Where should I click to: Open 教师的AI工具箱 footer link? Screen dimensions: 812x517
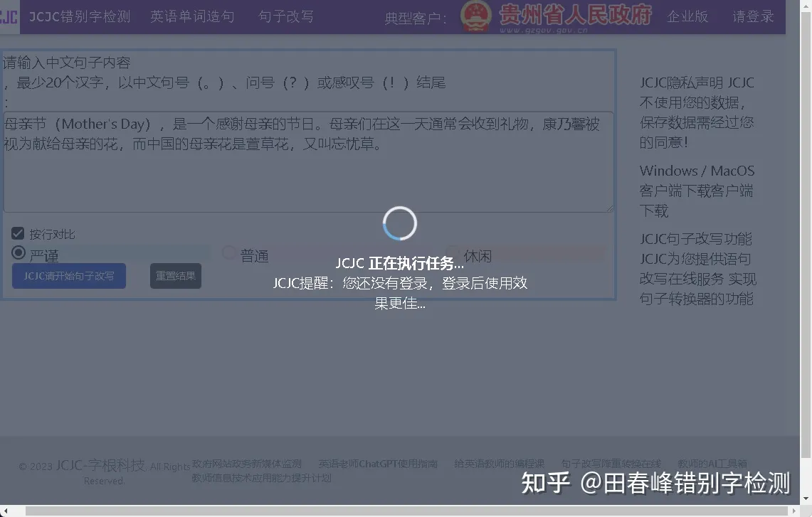point(712,464)
